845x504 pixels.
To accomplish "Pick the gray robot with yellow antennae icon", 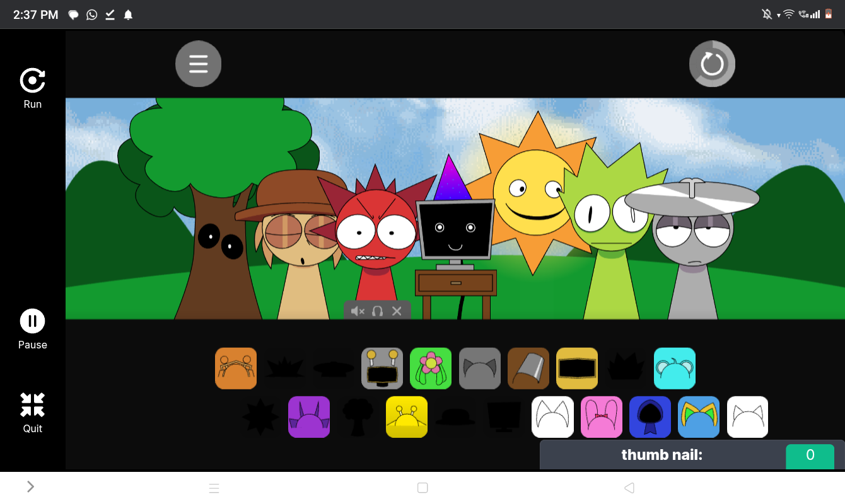I will point(382,369).
